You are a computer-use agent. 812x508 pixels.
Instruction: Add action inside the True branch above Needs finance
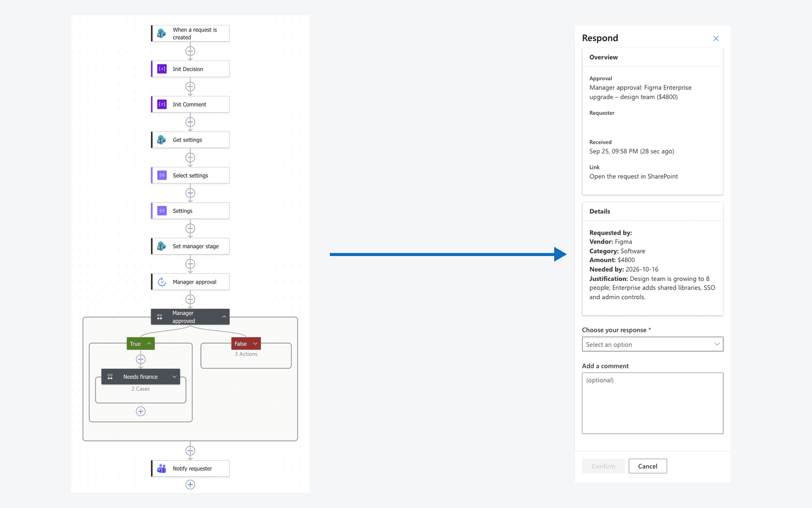[141, 359]
